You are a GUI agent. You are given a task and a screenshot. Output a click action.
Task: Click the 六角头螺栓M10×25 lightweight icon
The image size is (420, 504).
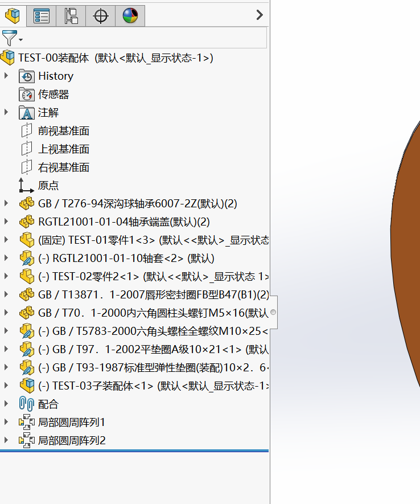pos(27,331)
